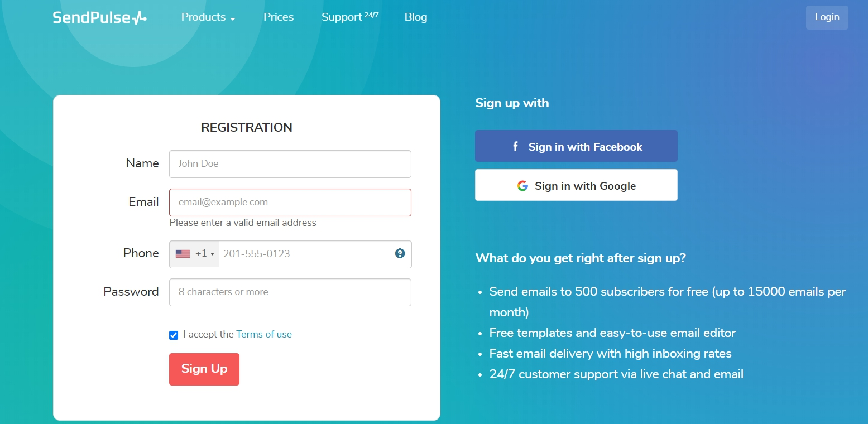
Task: Click the SendPulse logo
Action: pos(99,17)
